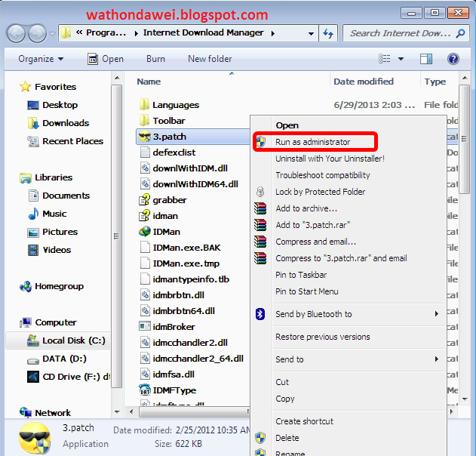Image resolution: width=476 pixels, height=456 pixels.
Task: Open Recent Places under Favorites
Action: pos(73,141)
